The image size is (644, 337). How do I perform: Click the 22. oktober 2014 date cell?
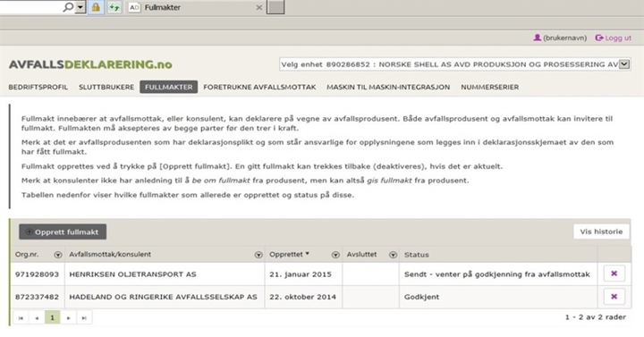click(x=303, y=297)
